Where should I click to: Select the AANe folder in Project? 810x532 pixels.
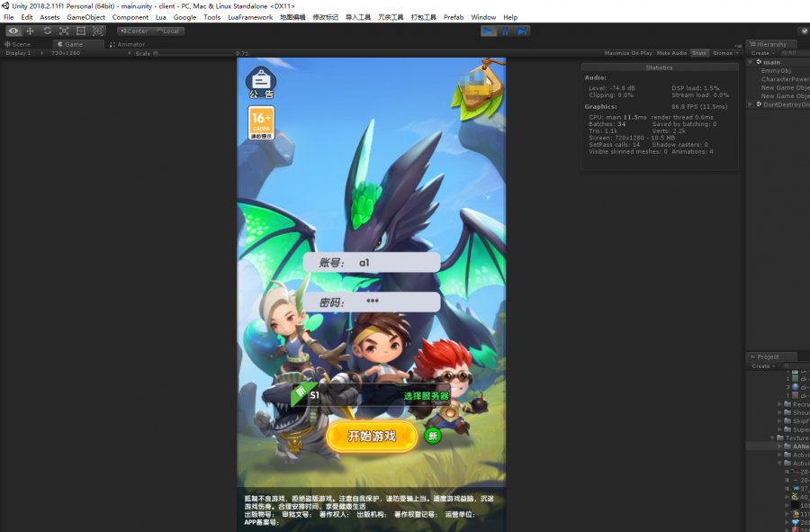tap(796, 446)
